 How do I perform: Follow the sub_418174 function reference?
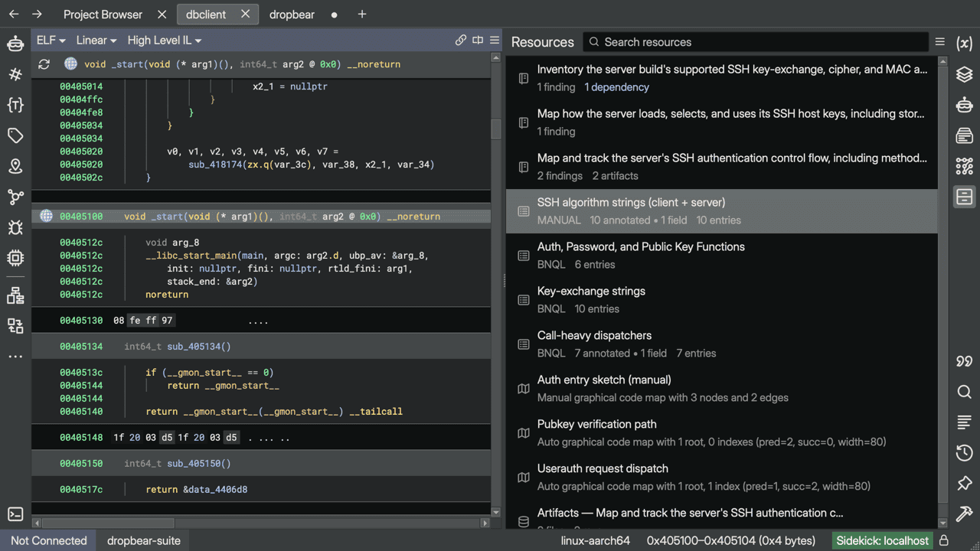[x=215, y=165]
